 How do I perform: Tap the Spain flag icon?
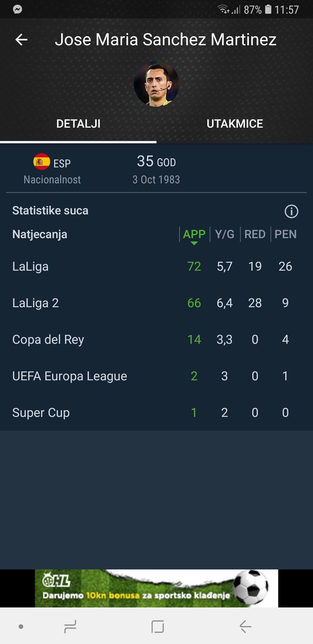tap(41, 162)
